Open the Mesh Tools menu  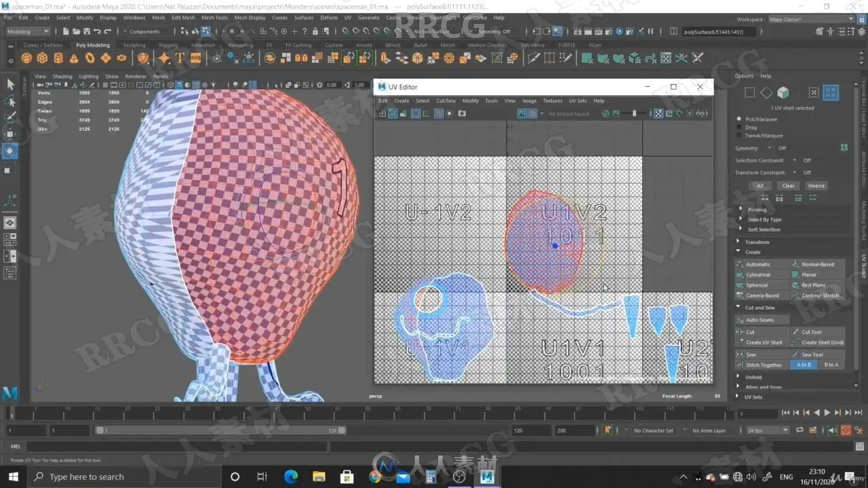(x=214, y=18)
